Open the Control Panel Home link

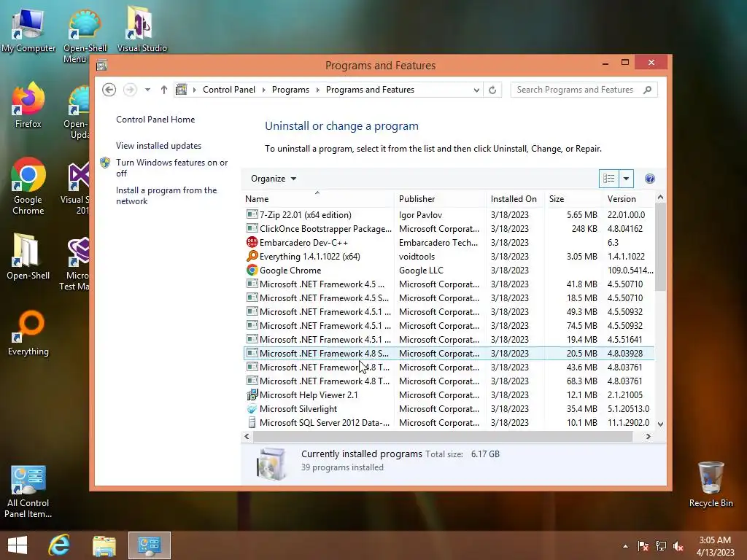pos(155,120)
